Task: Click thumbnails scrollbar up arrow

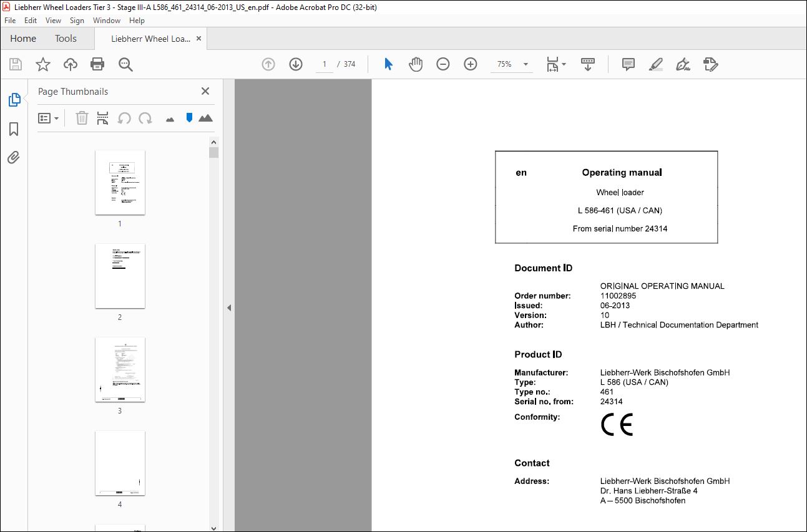Action: [x=213, y=142]
